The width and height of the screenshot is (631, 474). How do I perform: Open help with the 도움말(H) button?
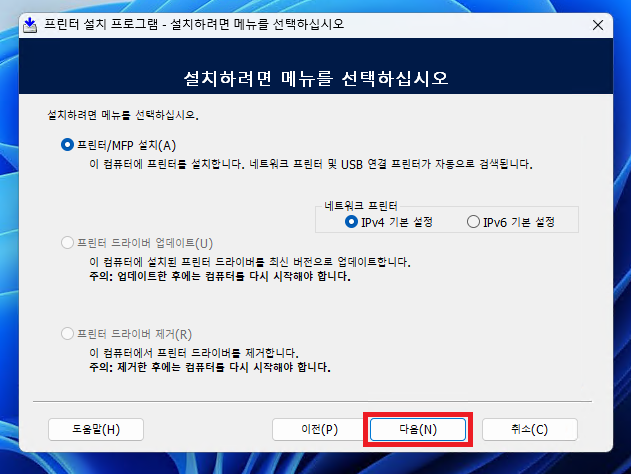click(97, 429)
